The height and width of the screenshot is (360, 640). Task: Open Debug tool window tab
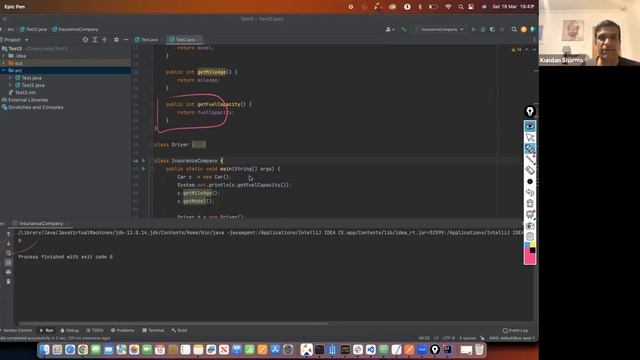(70, 330)
